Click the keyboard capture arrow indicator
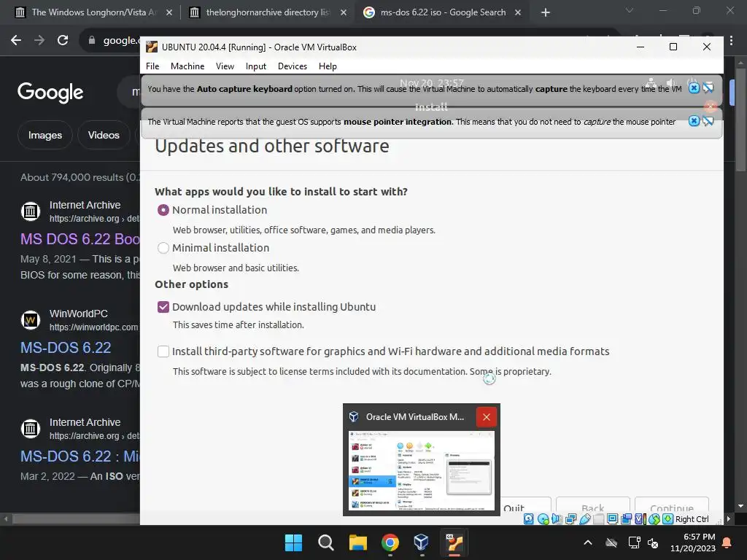The width and height of the screenshot is (747, 560). click(668, 519)
